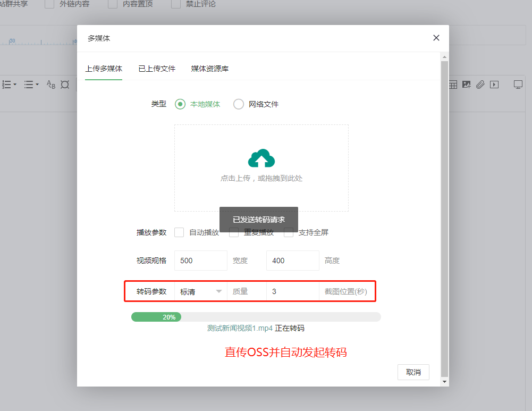
Task: Click the dialog scrollbar up arrow
Action: (444, 57)
